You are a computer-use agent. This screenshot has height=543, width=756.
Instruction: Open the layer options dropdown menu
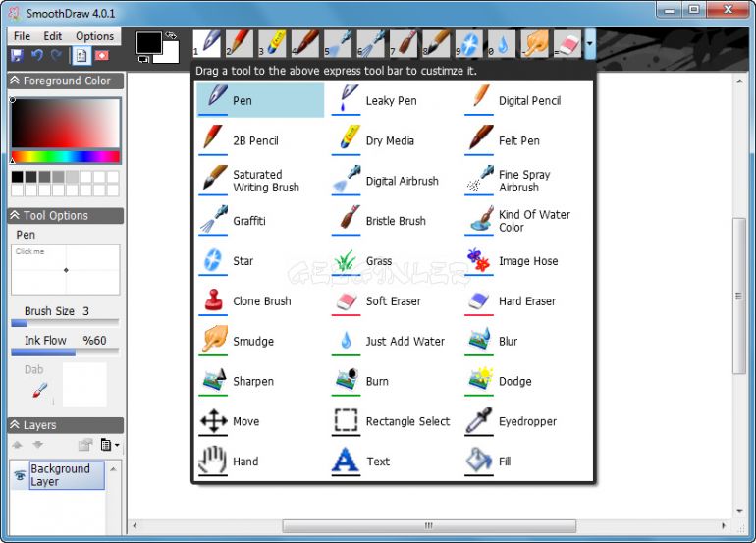111,445
